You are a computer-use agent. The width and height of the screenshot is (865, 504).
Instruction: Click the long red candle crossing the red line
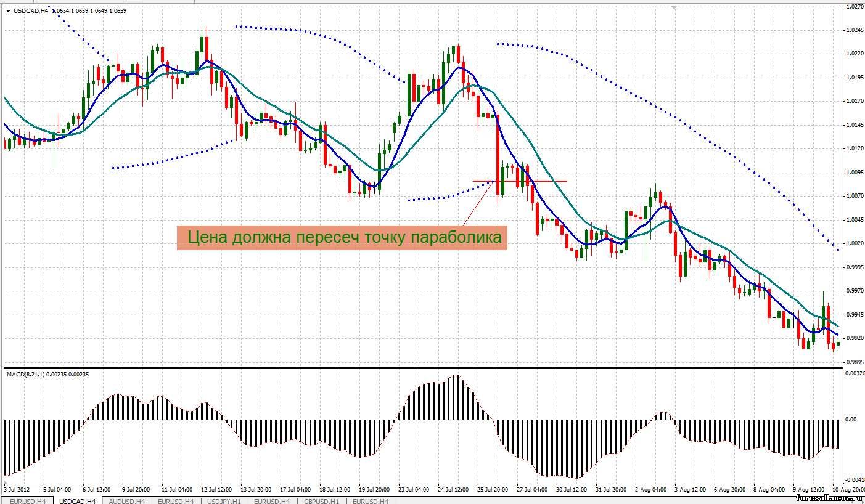(x=497, y=154)
